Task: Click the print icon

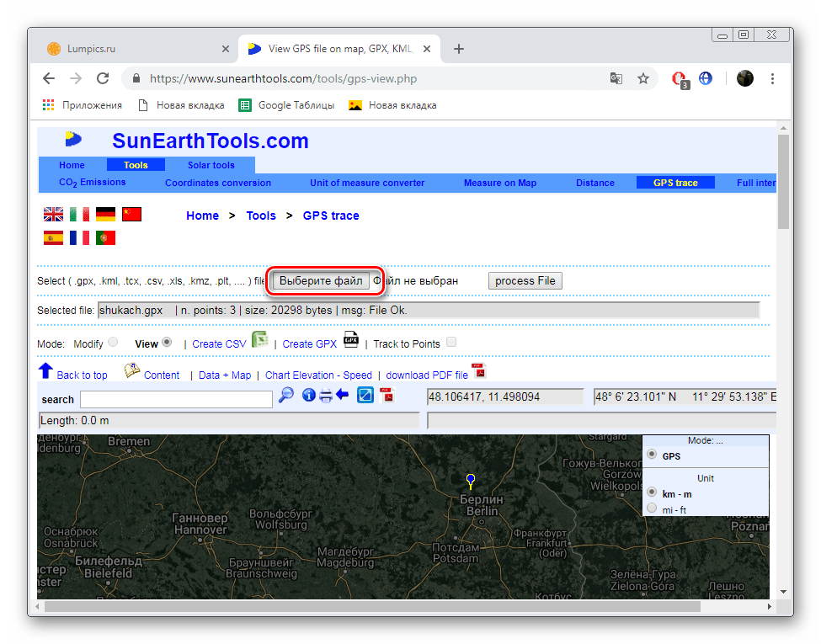Action: click(326, 396)
